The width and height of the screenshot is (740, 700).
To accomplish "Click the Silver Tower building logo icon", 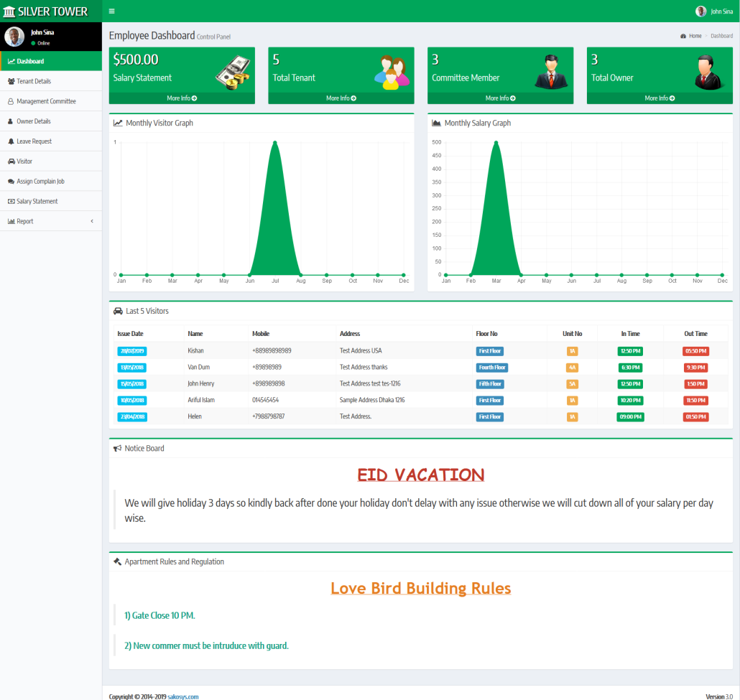I will point(9,11).
